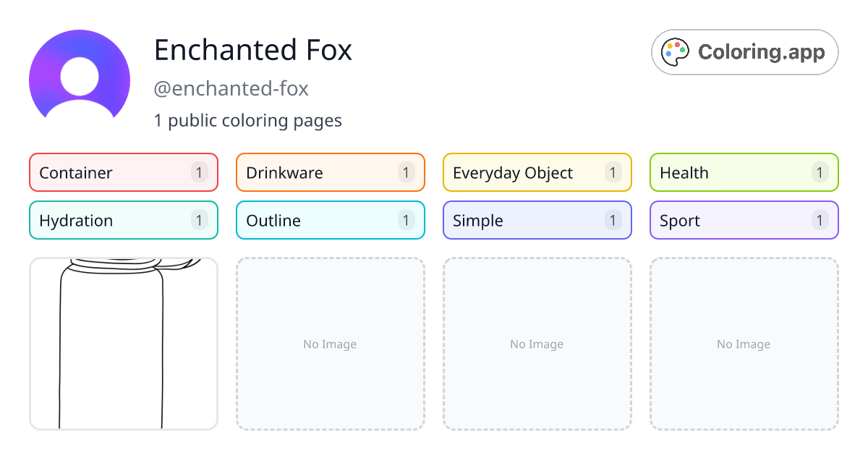Select the Sport category tag
The height and width of the screenshot is (456, 868).
pos(744,220)
